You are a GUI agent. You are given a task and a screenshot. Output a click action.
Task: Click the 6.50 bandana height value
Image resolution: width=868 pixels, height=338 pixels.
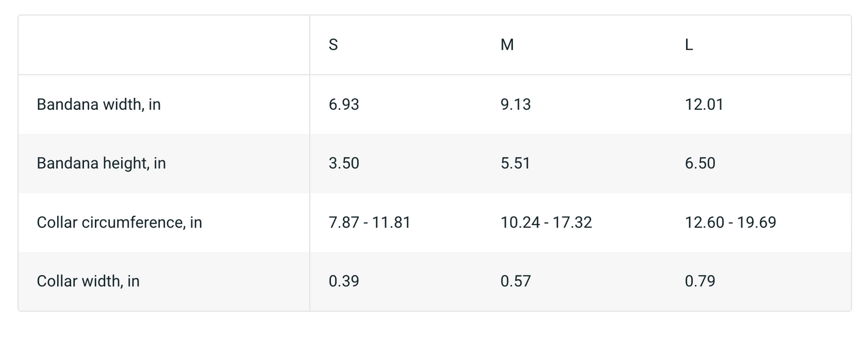pos(700,163)
